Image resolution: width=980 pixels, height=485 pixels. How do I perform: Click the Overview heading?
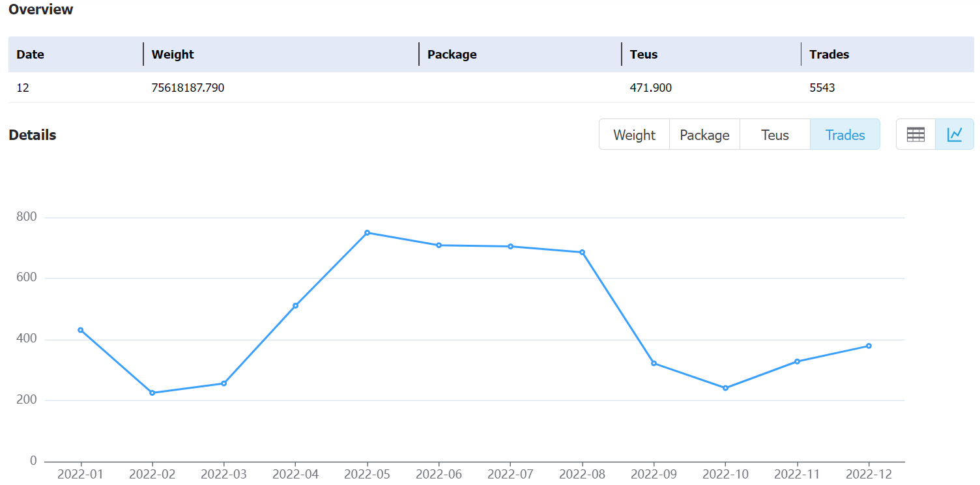(x=41, y=9)
